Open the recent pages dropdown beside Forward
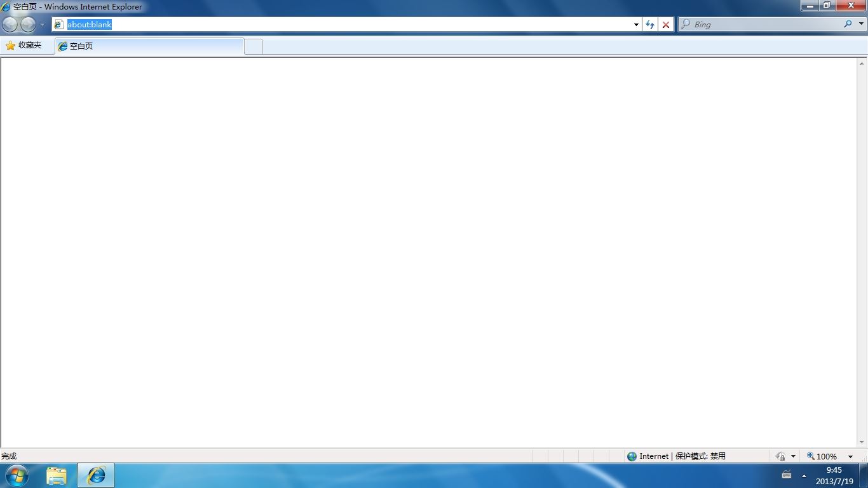The image size is (868, 488). click(x=42, y=25)
